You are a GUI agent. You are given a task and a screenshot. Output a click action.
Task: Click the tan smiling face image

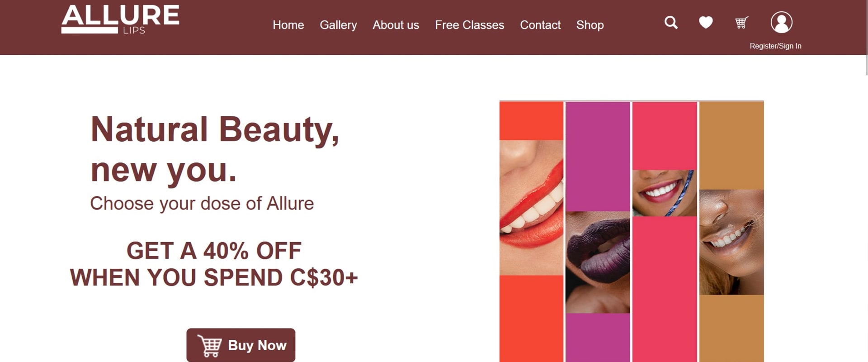coord(731,242)
